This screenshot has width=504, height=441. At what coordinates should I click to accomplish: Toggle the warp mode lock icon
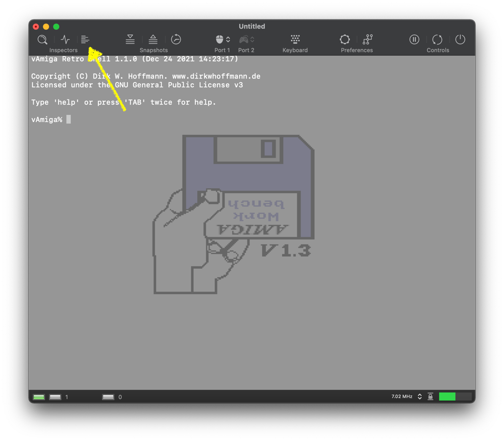pos(431,397)
